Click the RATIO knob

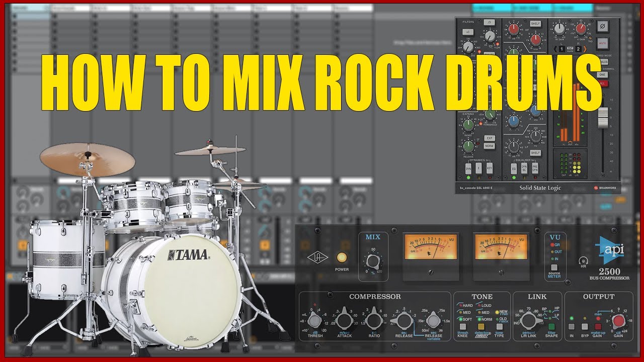pyautogui.click(x=374, y=320)
